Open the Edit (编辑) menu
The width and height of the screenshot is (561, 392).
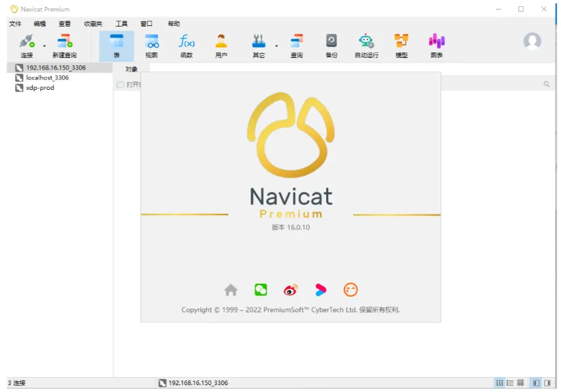click(x=39, y=24)
